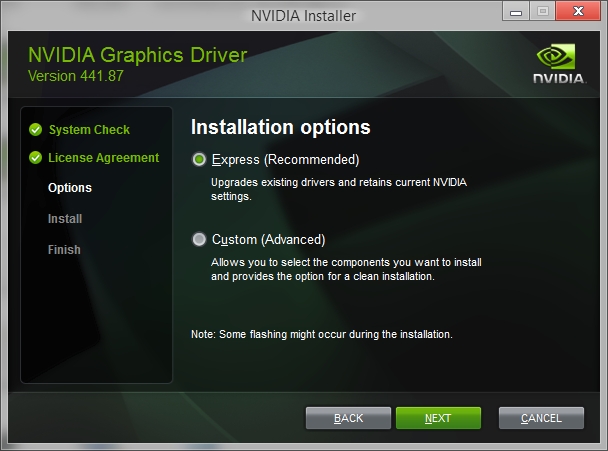Select the System Check step label

[x=89, y=130]
